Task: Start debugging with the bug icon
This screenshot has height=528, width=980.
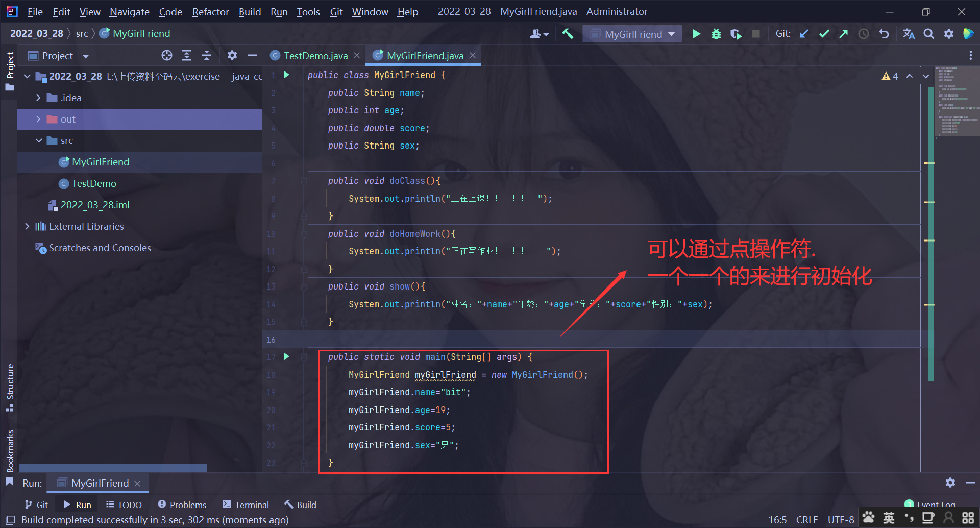Action: point(716,34)
